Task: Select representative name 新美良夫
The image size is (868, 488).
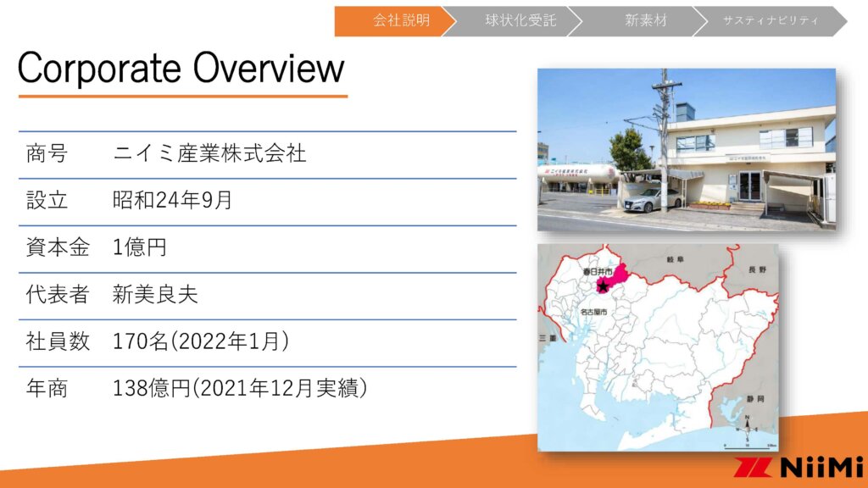Action: click(x=155, y=294)
